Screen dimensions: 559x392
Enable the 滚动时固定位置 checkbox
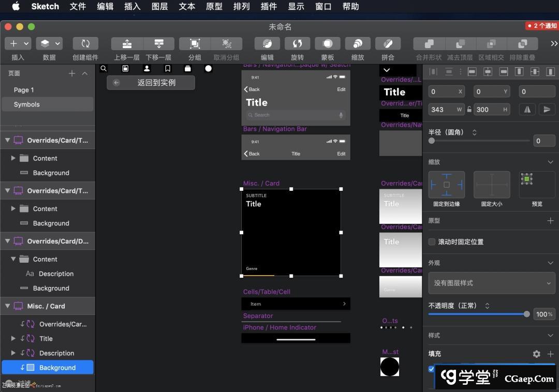pyautogui.click(x=432, y=242)
